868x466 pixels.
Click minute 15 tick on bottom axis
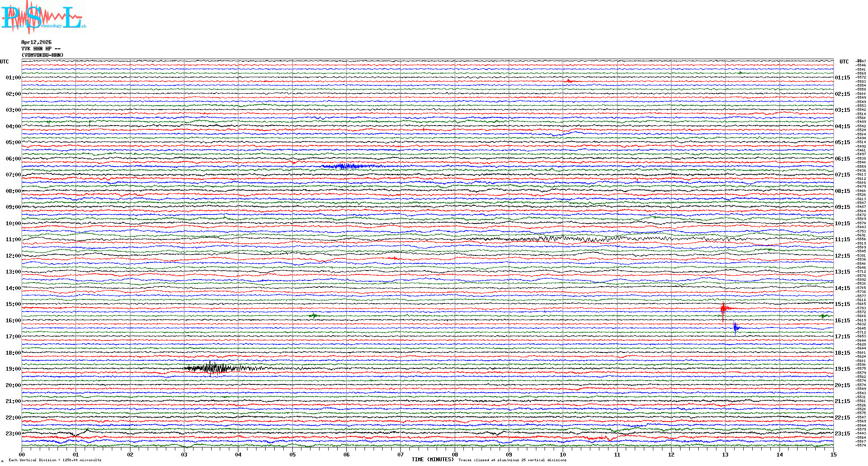(833, 454)
